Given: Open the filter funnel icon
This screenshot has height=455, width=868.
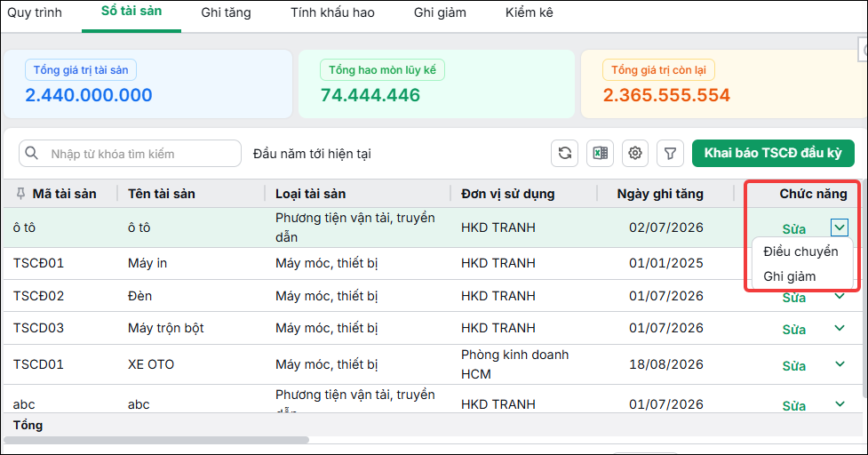Looking at the screenshot, I should pyautogui.click(x=670, y=154).
